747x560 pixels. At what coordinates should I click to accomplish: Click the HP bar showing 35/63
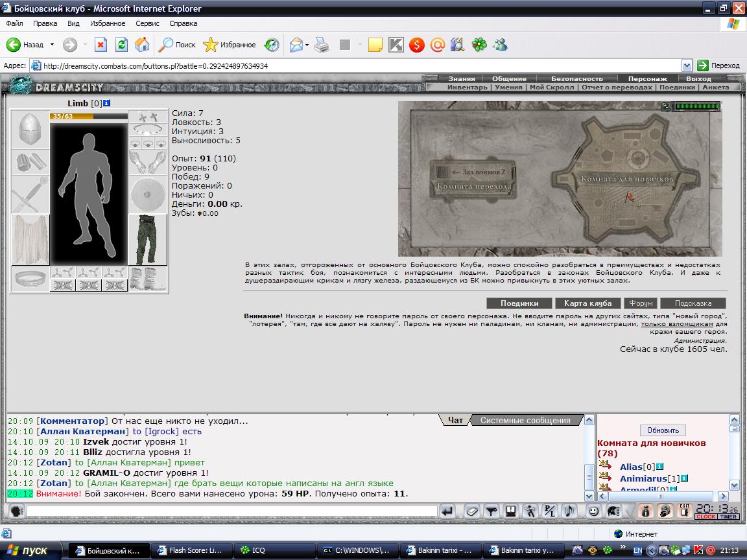pos(89,116)
